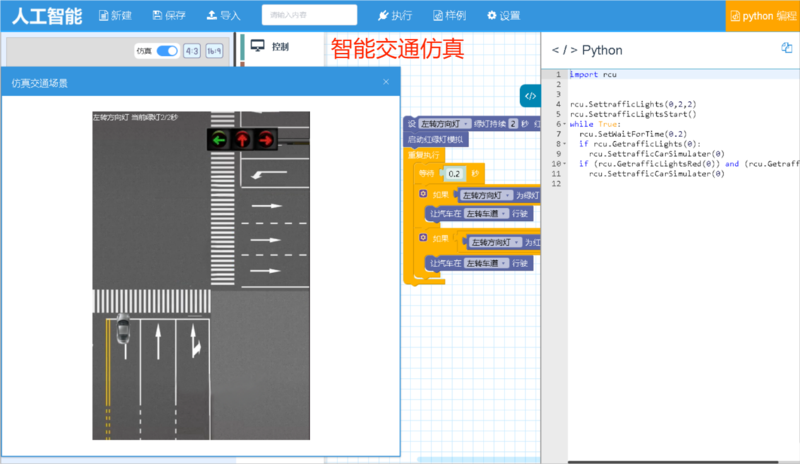800x464 pixels.
Task: Open the 控制 block category
Action: (x=270, y=47)
